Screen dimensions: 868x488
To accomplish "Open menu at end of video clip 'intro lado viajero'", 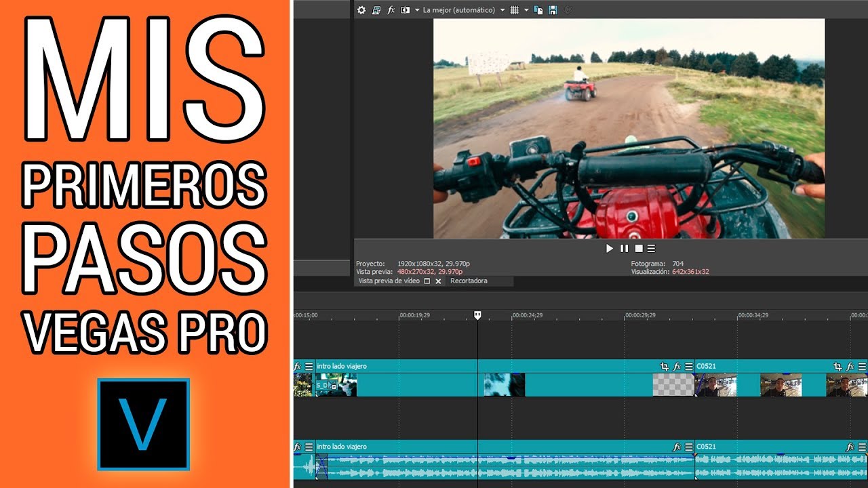I will [x=688, y=366].
